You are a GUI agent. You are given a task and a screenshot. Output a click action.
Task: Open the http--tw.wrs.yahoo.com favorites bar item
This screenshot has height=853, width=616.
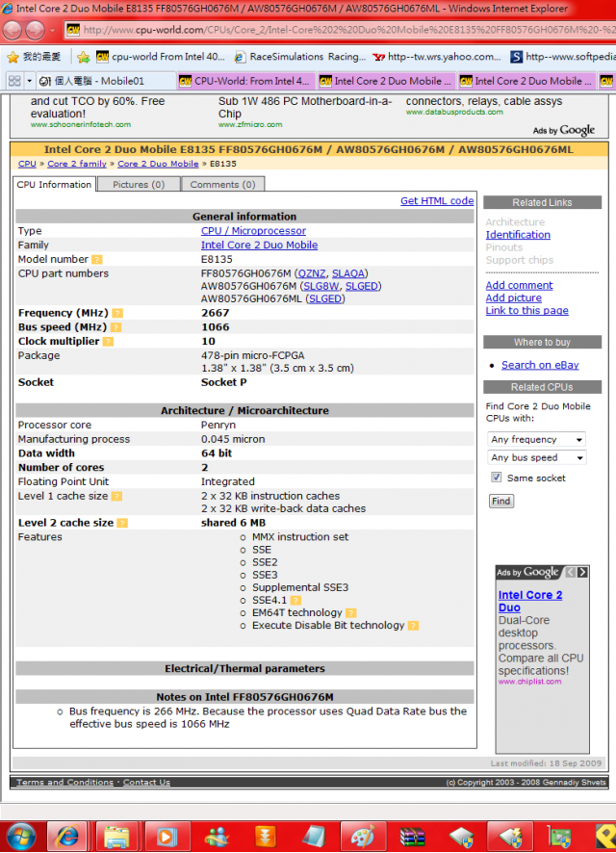(437, 57)
